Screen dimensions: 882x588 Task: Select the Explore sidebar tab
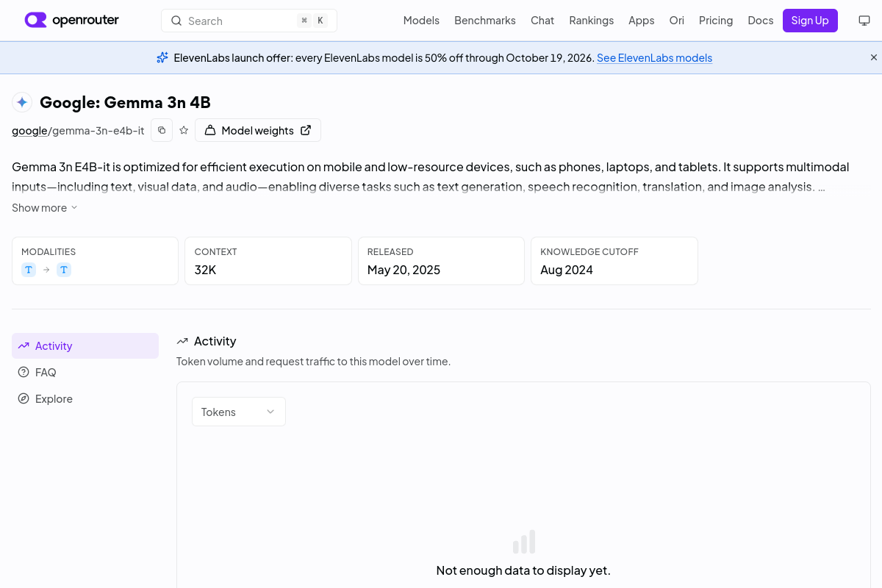pyautogui.click(x=85, y=398)
